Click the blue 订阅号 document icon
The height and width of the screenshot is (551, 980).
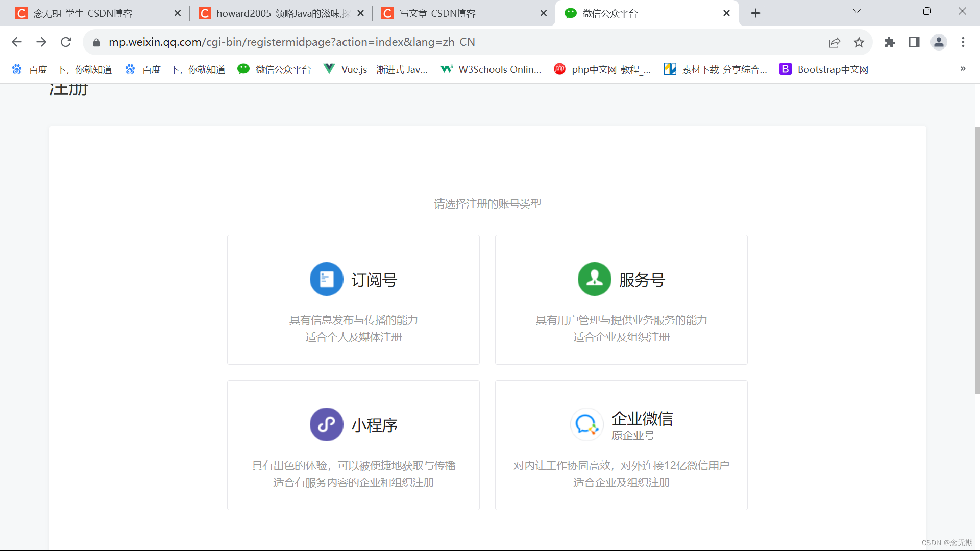(x=327, y=279)
